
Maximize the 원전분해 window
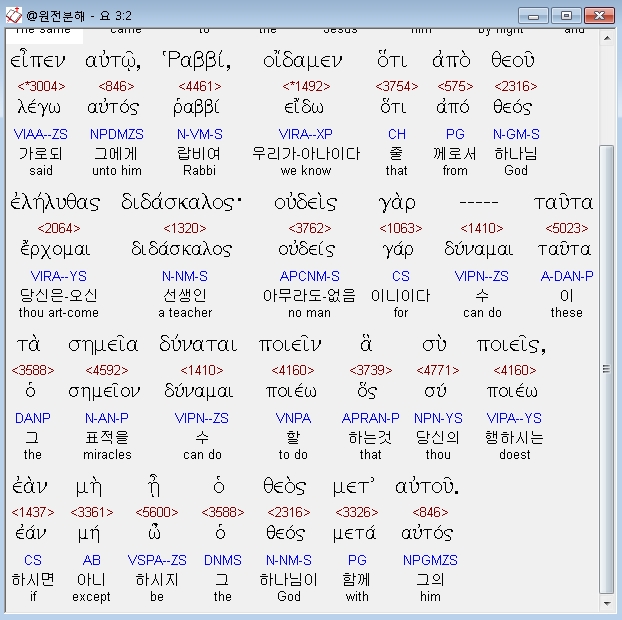coord(566,16)
